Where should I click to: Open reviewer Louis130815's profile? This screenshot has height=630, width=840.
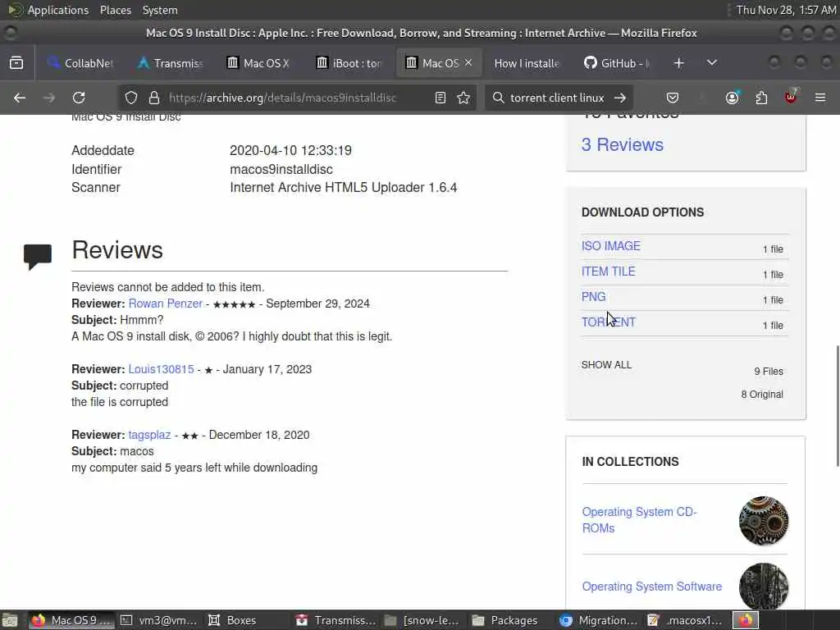[161, 369]
